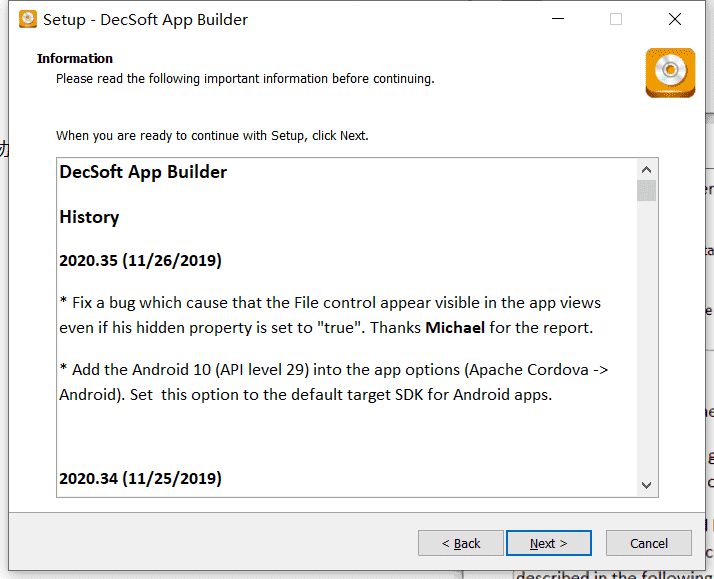
Task: Click 'Please read the following important information' text
Action: click(x=245, y=79)
